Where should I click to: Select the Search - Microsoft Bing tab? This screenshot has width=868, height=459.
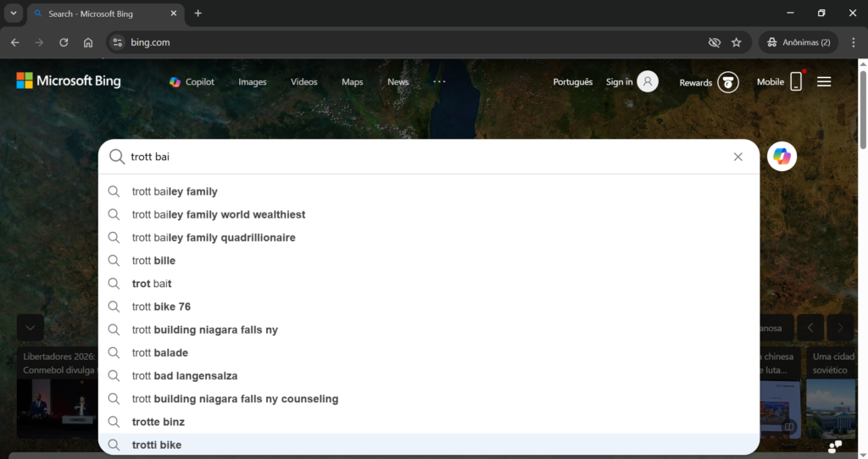click(105, 14)
